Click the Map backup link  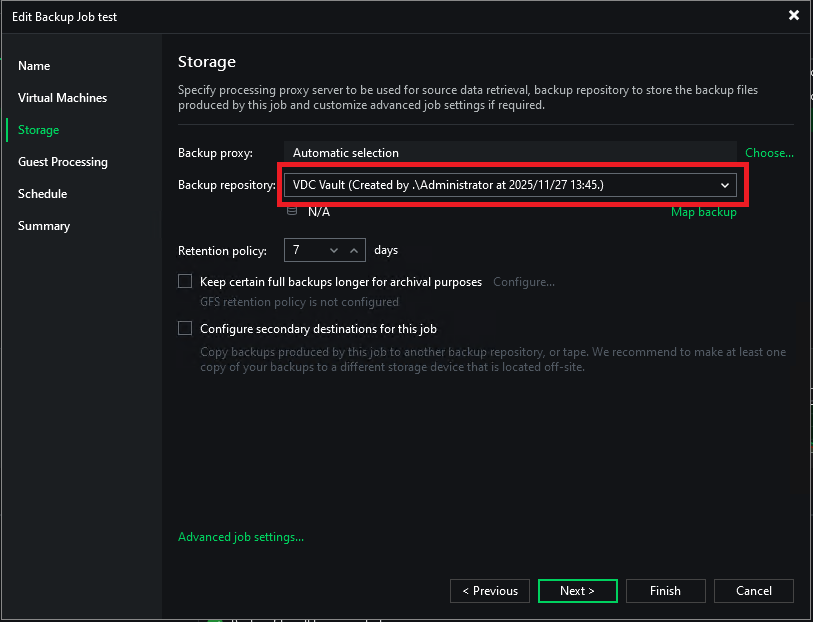point(703,212)
